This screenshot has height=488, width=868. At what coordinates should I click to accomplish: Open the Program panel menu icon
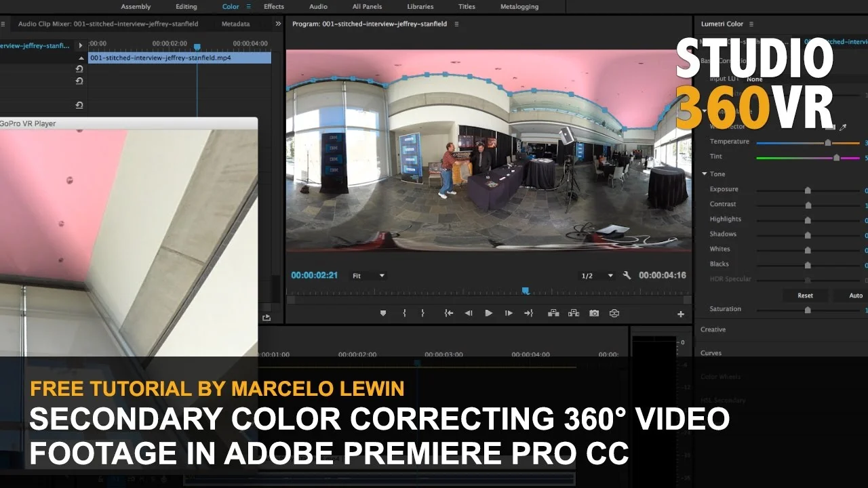[x=456, y=24]
